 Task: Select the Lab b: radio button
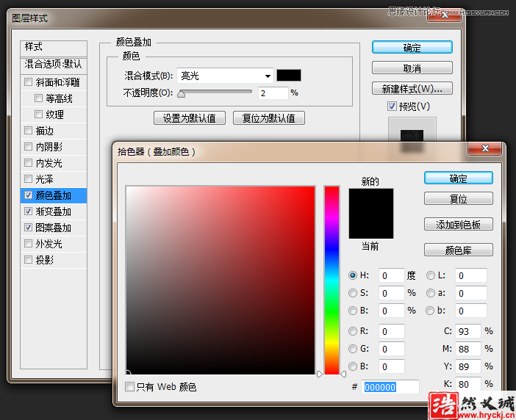click(x=431, y=311)
